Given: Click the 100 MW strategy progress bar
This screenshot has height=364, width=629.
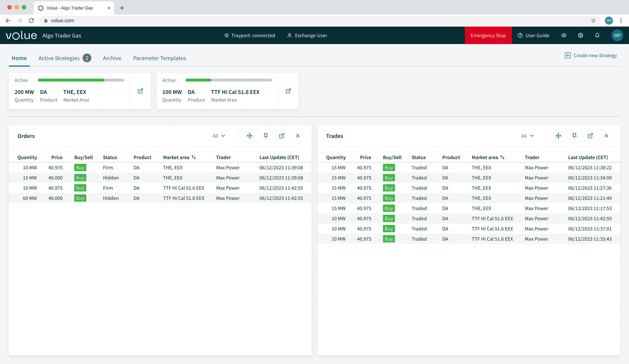Looking at the screenshot, I should pos(229,80).
